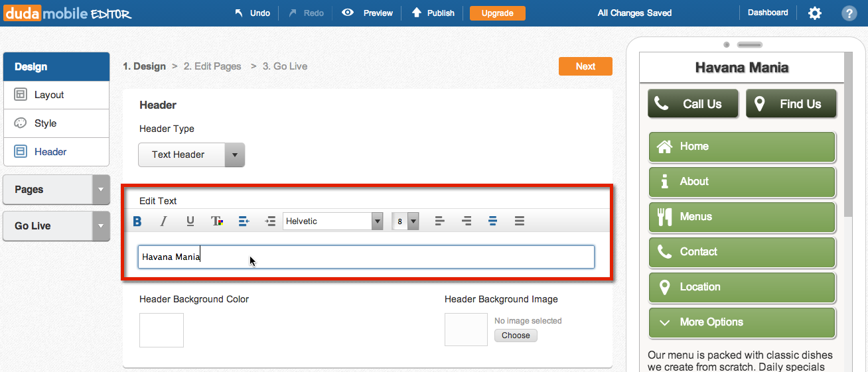The image size is (868, 372).
Task: Open the Header Background Color swatch
Action: point(161,330)
